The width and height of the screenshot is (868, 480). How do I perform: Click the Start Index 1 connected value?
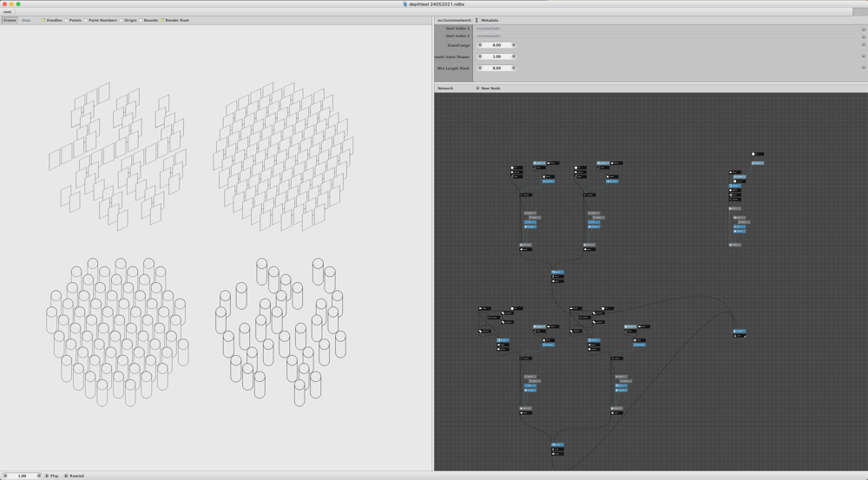pos(488,29)
